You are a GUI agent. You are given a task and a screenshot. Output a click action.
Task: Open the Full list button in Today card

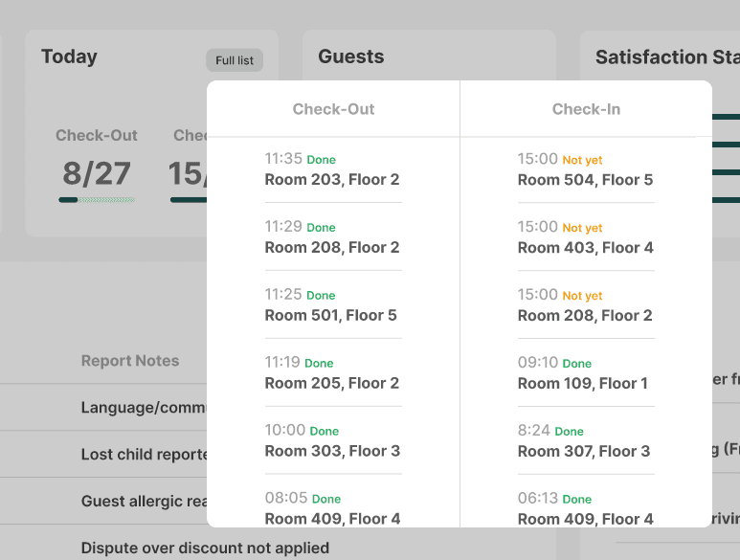[235, 60]
